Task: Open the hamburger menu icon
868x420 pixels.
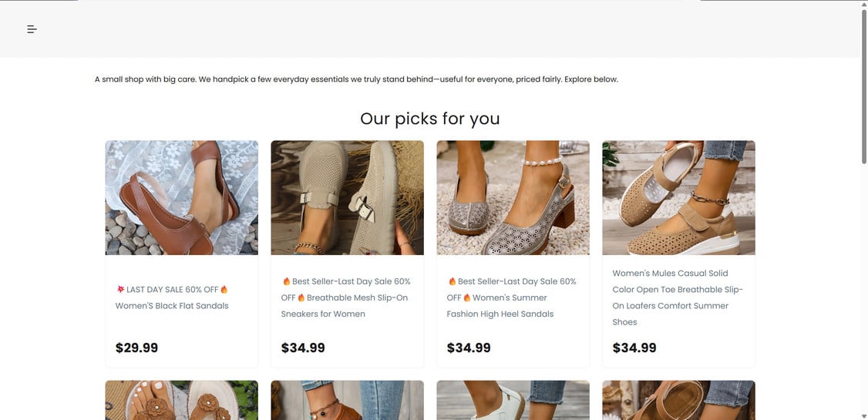Action: click(32, 29)
